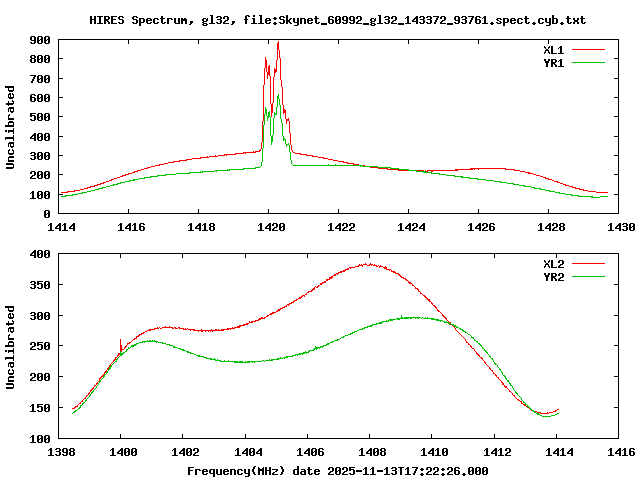Click the 1408 tick label

click(372, 452)
